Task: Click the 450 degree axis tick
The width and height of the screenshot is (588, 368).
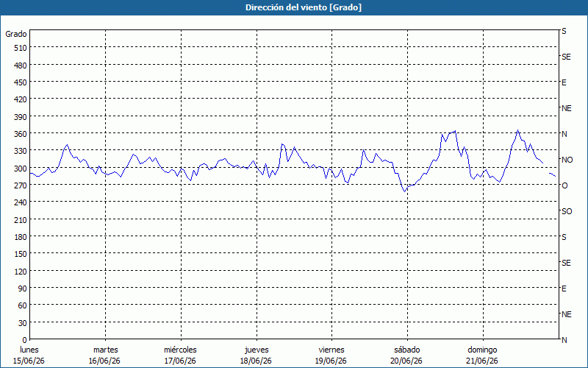Action: pos(21,82)
